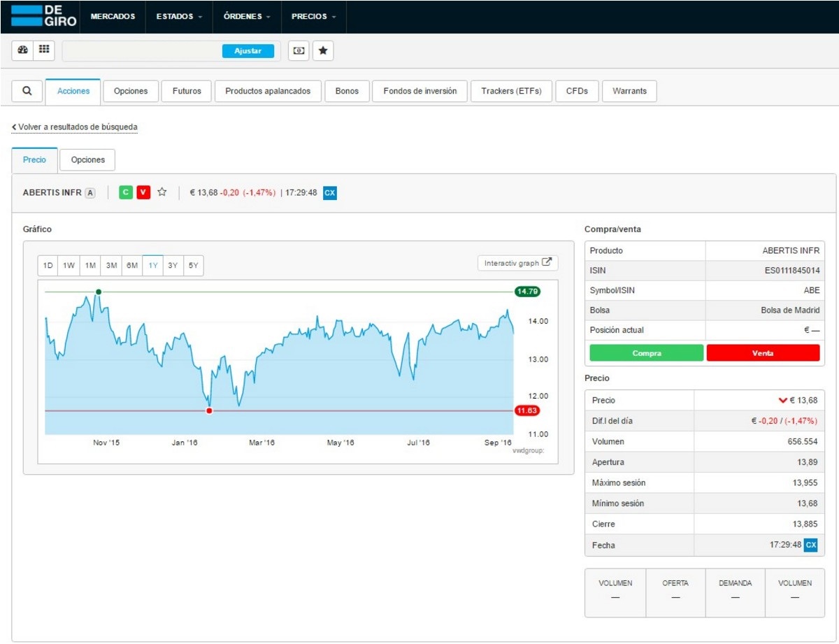The width and height of the screenshot is (839, 644).
Task: Switch to the Precio sub-tab
Action: click(34, 159)
